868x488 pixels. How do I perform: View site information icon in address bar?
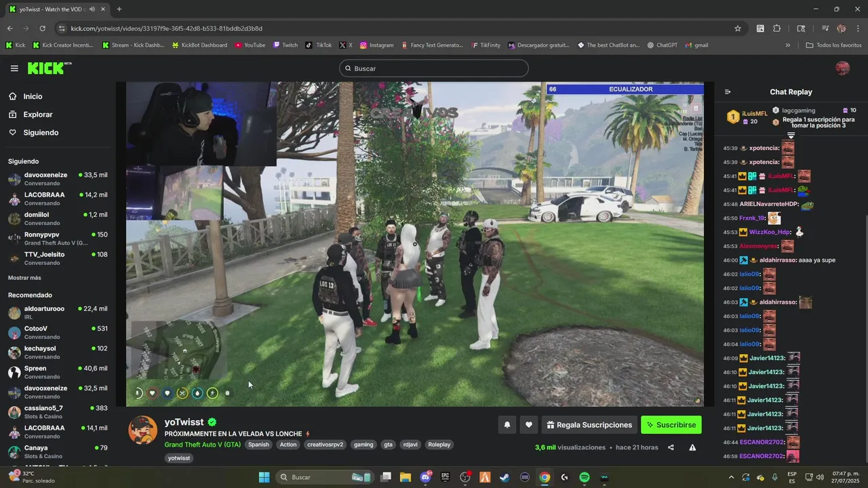62,28
